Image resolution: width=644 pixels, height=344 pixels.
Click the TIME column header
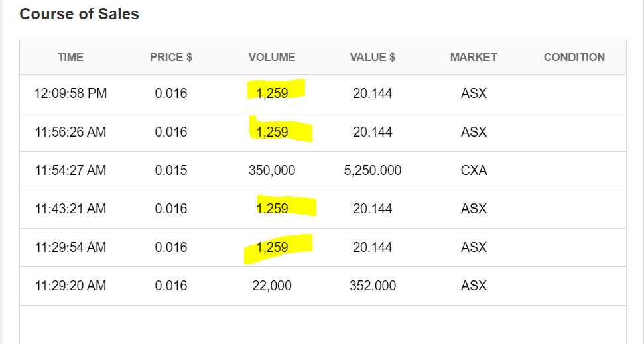[x=71, y=57]
